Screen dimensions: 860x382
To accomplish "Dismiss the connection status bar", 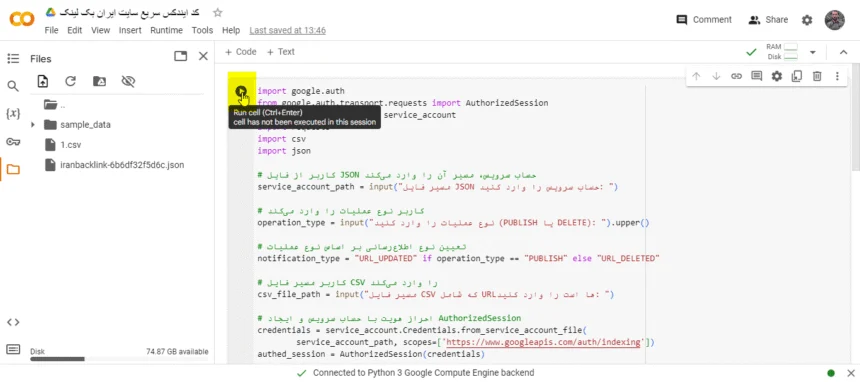I will (x=851, y=373).
